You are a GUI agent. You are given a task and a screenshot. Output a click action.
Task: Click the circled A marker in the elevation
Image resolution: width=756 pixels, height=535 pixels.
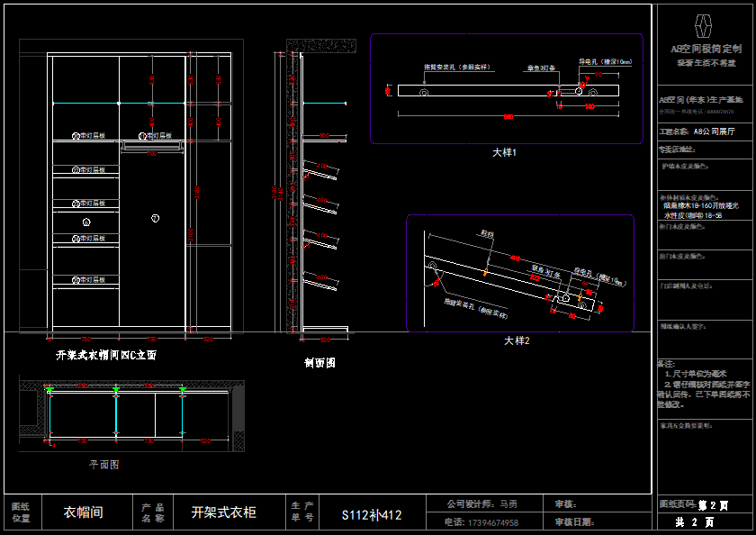click(85, 222)
